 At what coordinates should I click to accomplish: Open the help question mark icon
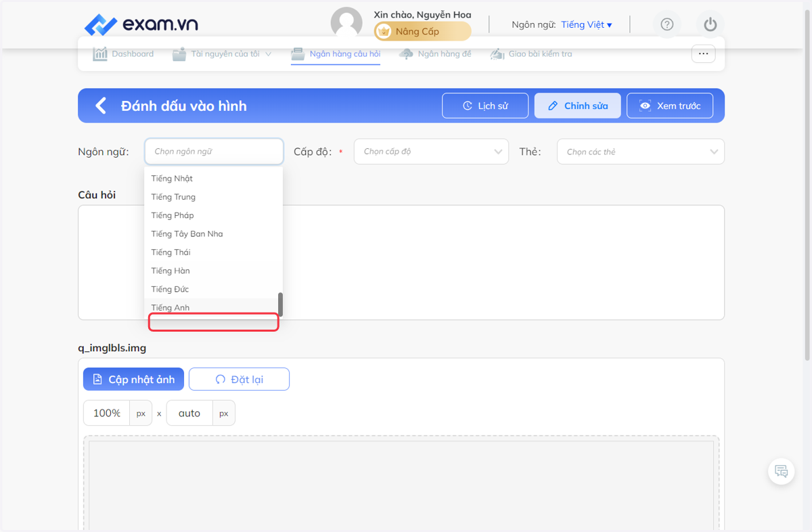[667, 24]
